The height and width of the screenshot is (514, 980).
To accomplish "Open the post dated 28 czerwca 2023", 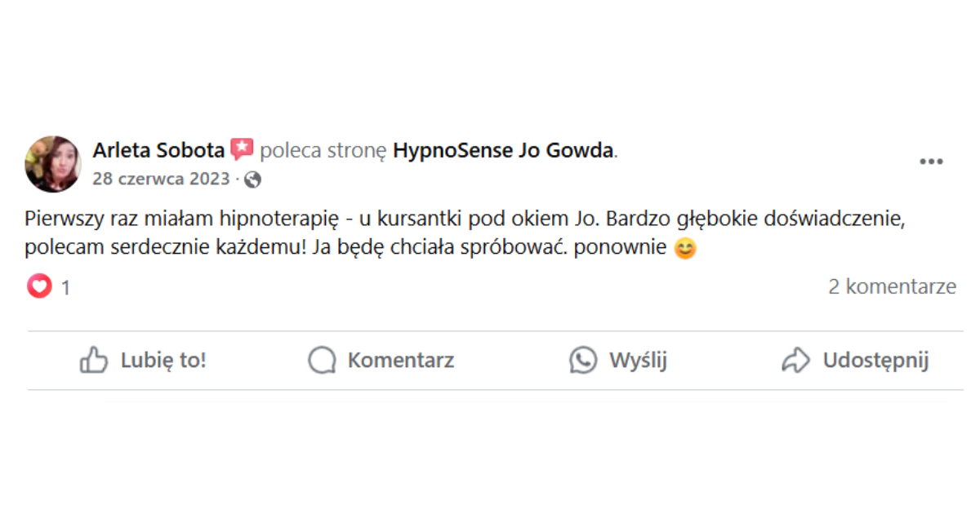I will [x=161, y=179].
